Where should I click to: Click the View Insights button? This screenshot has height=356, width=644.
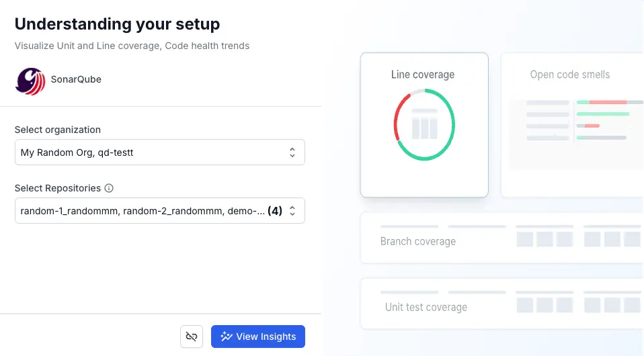[x=258, y=337]
